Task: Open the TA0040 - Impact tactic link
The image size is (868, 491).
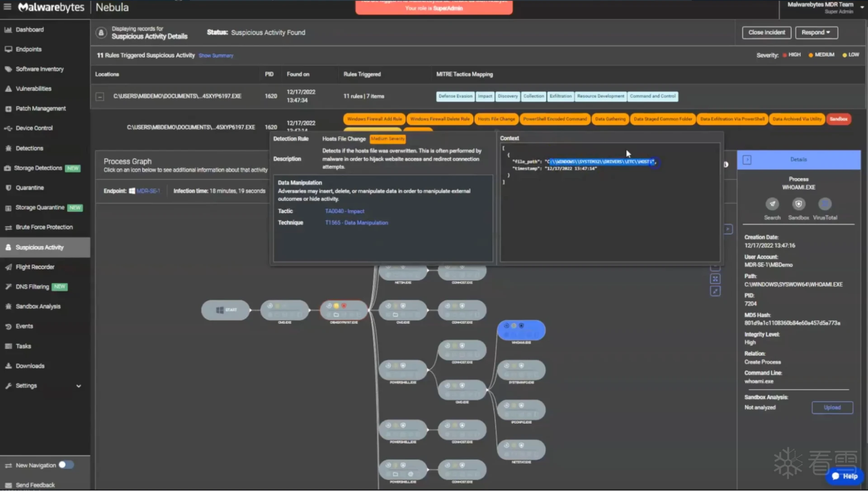Action: tap(344, 212)
